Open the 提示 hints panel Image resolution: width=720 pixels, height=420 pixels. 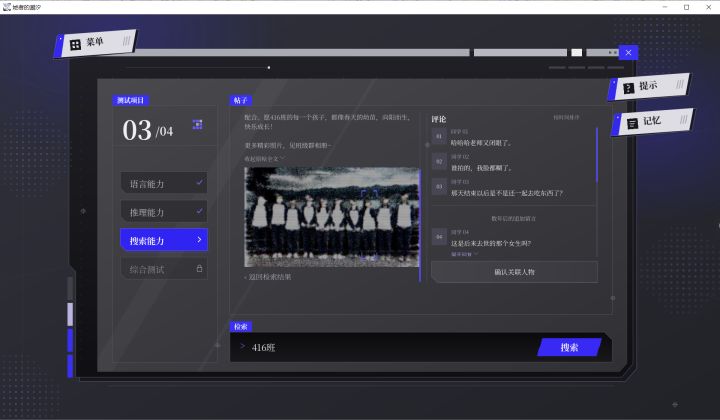(649, 86)
